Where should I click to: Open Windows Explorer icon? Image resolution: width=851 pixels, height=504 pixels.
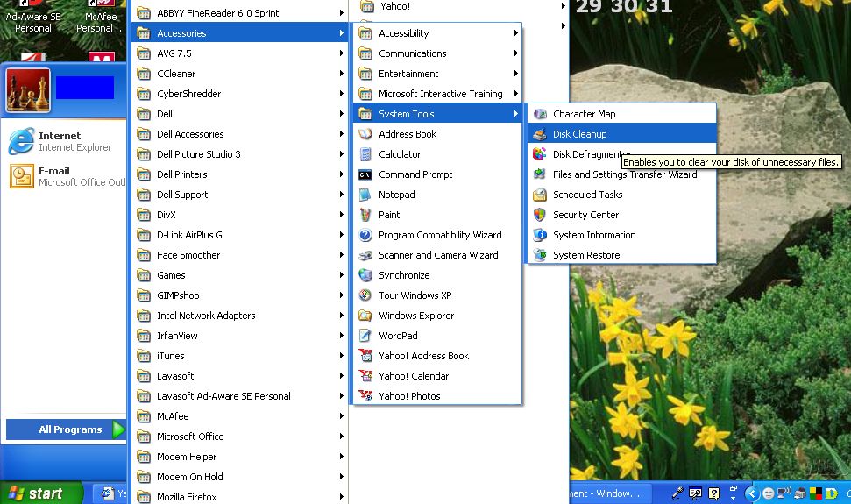point(365,316)
